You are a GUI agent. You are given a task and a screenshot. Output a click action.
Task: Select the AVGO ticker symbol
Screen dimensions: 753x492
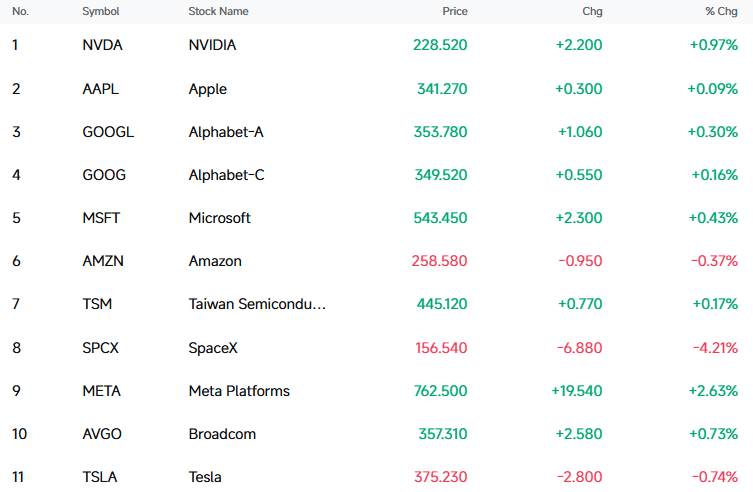[102, 434]
